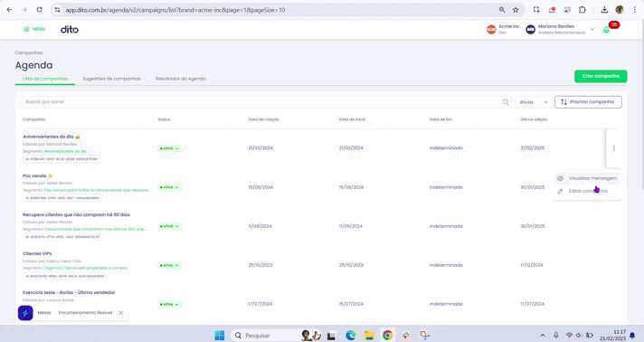Click the pencil icon next to Editar campanha
The image size is (644, 342).
[x=560, y=191]
